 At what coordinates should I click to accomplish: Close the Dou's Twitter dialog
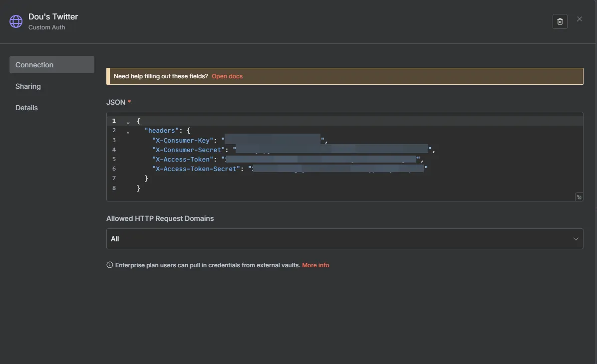point(579,18)
